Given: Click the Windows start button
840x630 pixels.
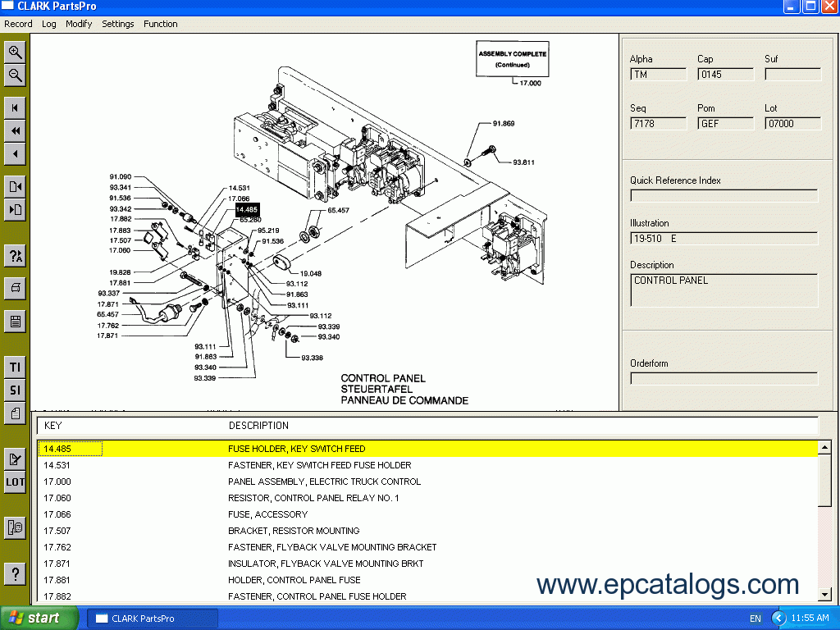Looking at the screenshot, I should tap(39, 618).
